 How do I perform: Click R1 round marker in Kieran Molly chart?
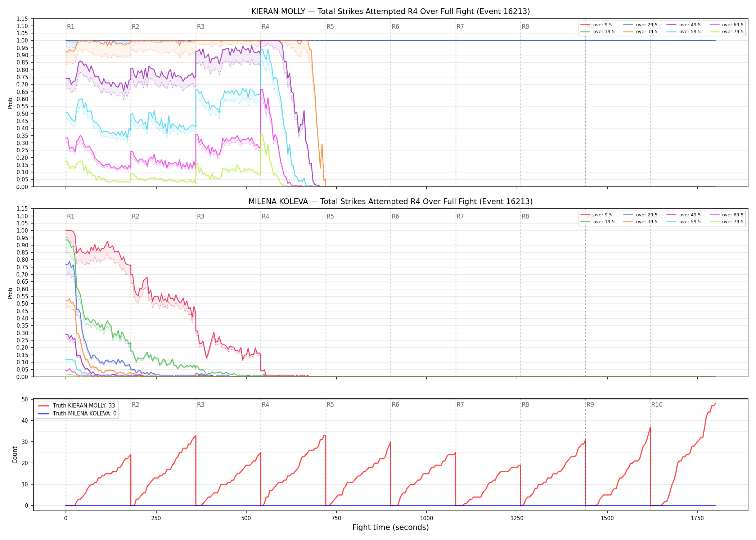(x=71, y=27)
